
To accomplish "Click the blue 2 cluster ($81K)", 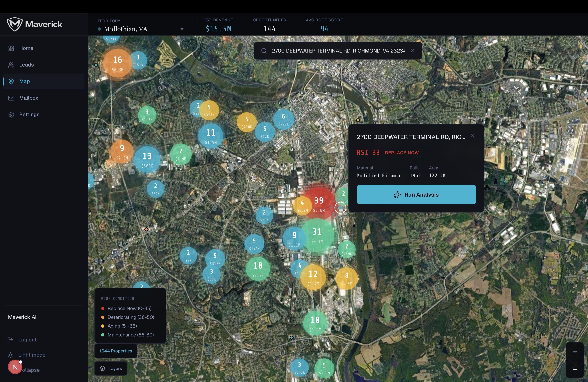I will click(x=155, y=189).
